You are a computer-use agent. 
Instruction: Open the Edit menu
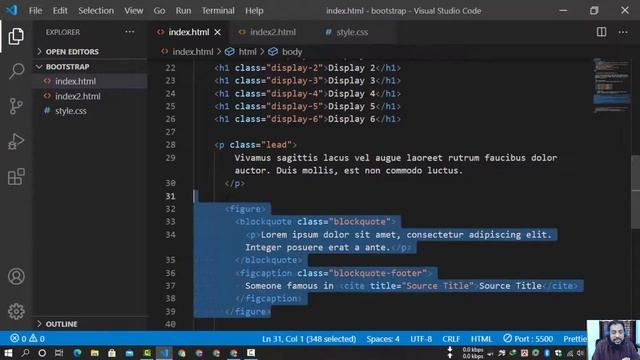(60, 11)
